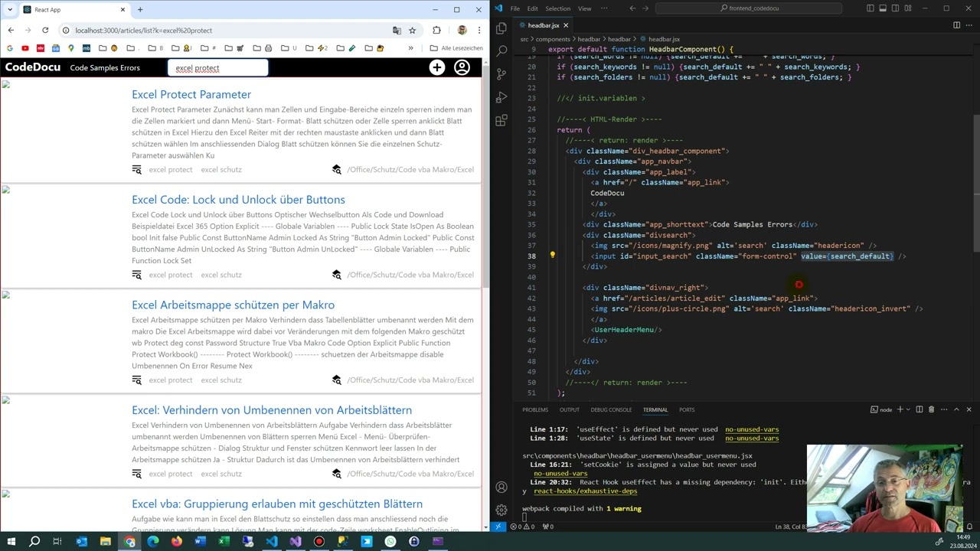Image resolution: width=980 pixels, height=551 pixels.
Task: Kill the terminal with trash icon
Action: pyautogui.click(x=931, y=409)
